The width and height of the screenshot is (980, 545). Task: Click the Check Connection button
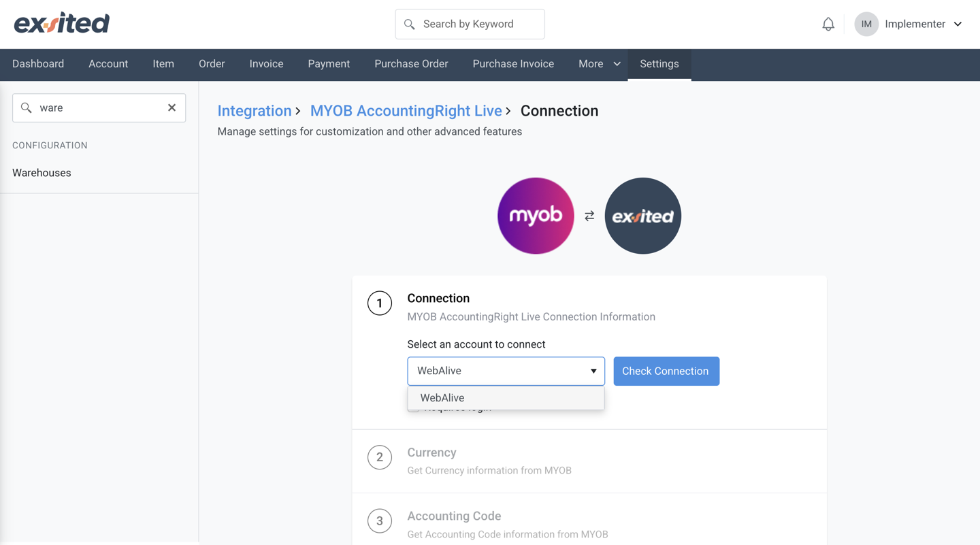tap(666, 371)
